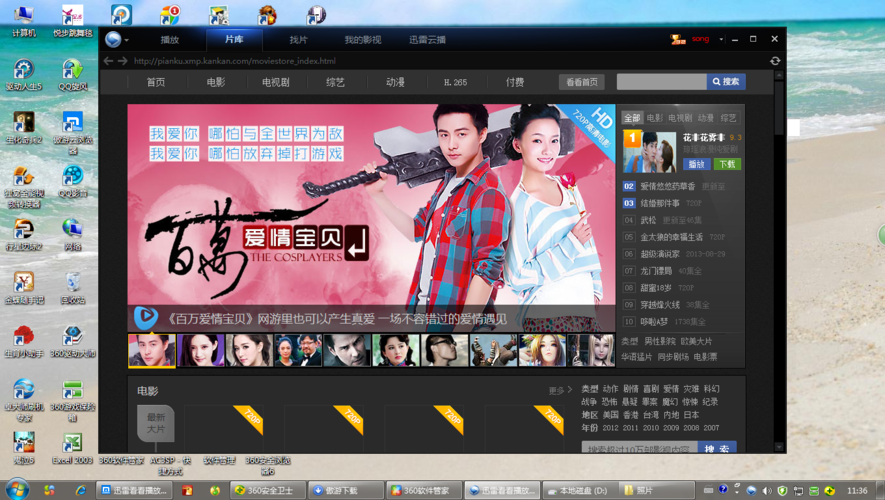Open the 动漫 navigation item
Screen dimensions: 885x500
point(395,82)
